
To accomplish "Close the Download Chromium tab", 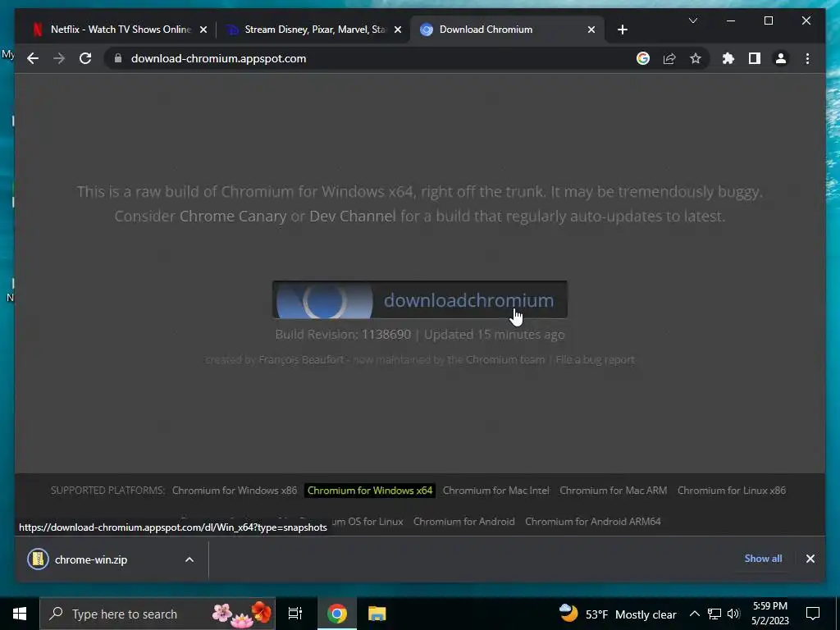I will (591, 30).
